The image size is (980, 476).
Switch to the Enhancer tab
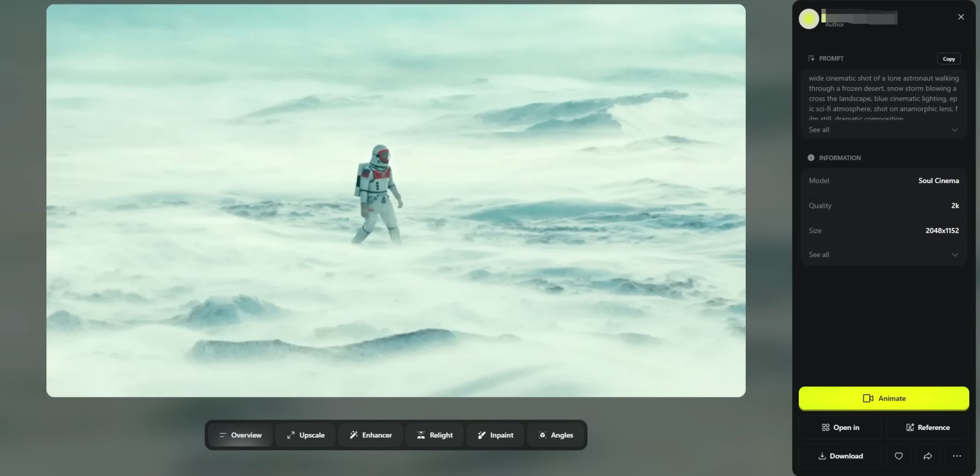(371, 435)
